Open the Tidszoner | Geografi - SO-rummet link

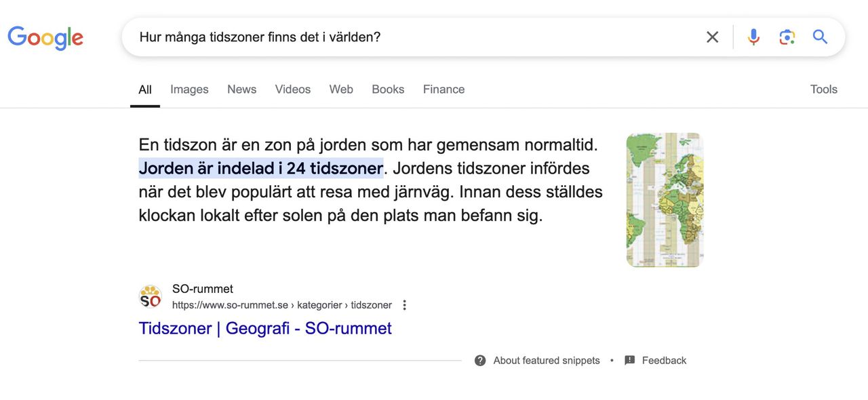coord(265,328)
